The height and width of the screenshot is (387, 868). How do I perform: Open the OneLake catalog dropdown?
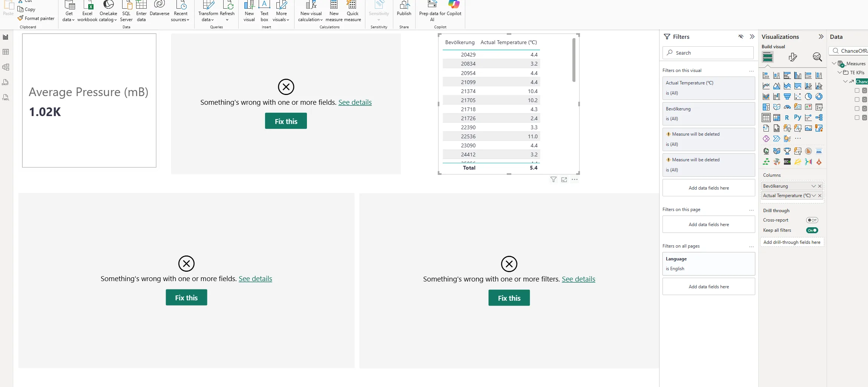coord(108,11)
